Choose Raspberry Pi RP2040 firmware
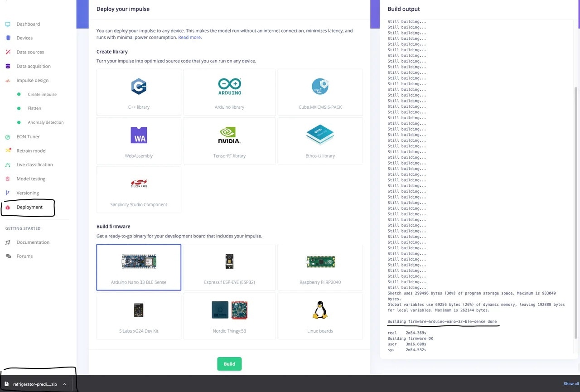580x392 pixels. pyautogui.click(x=320, y=267)
